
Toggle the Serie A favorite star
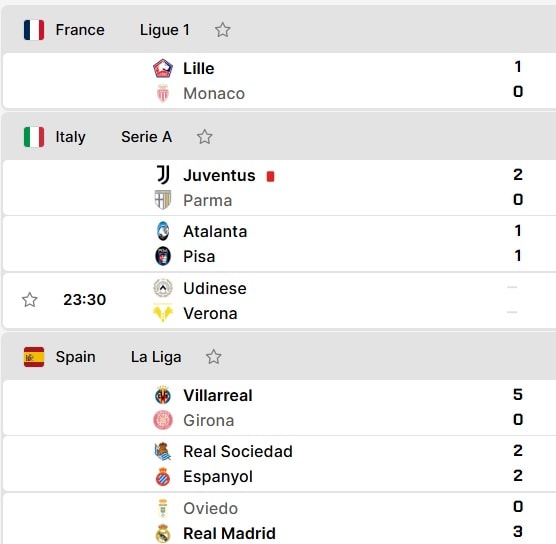[205, 137]
